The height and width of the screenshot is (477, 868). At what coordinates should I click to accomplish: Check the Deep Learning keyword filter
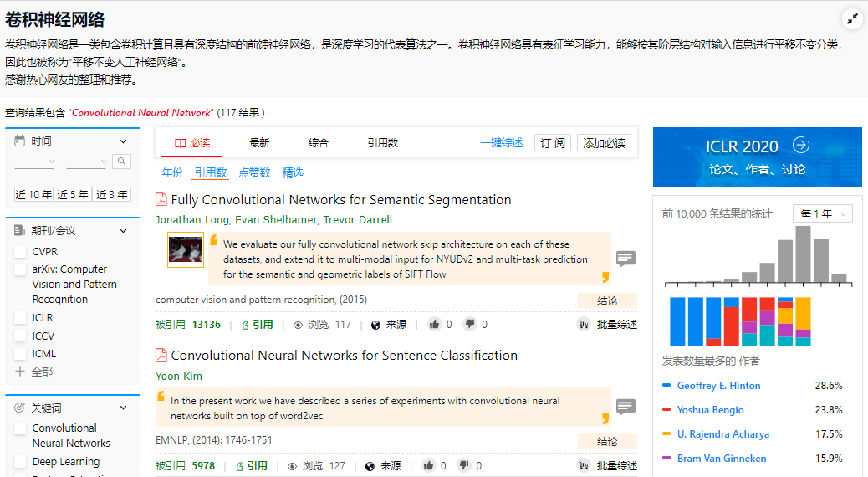click(20, 461)
